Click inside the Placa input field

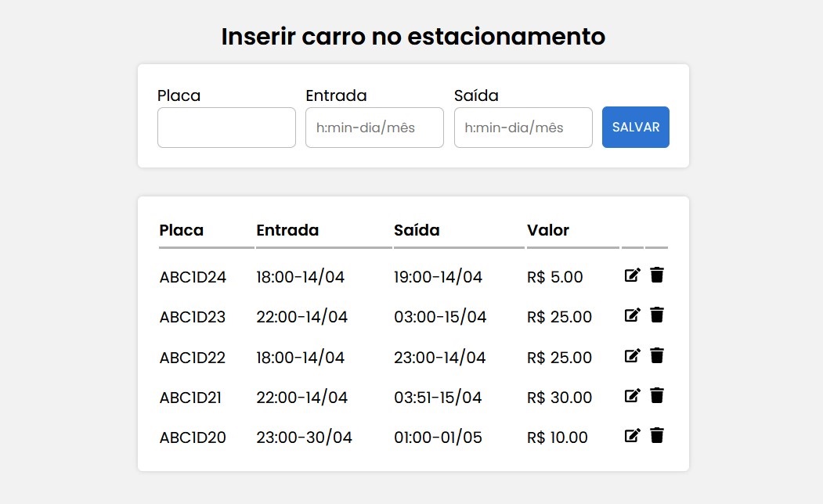pyautogui.click(x=226, y=127)
